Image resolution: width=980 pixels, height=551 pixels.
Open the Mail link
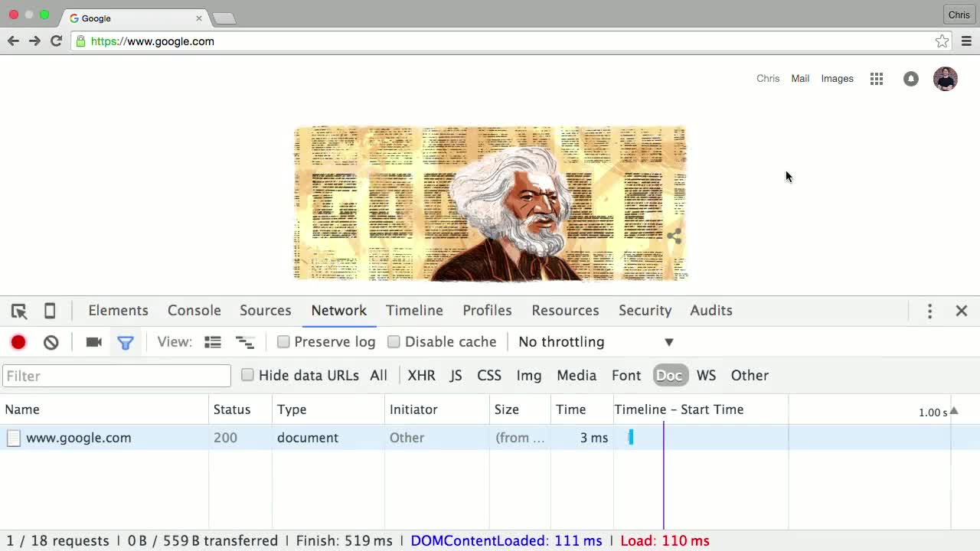pos(800,79)
